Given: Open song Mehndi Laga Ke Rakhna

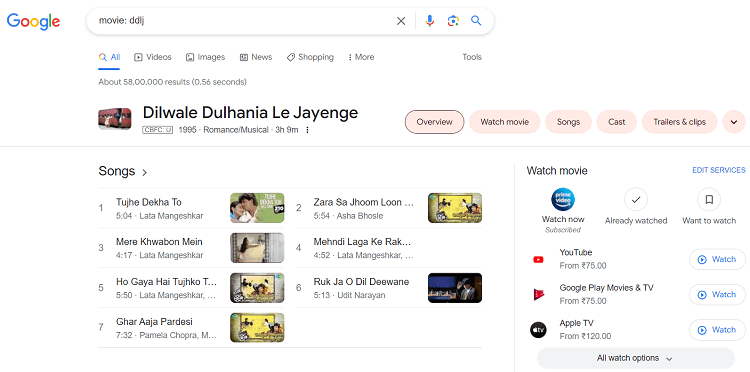Looking at the screenshot, I should click(x=362, y=242).
